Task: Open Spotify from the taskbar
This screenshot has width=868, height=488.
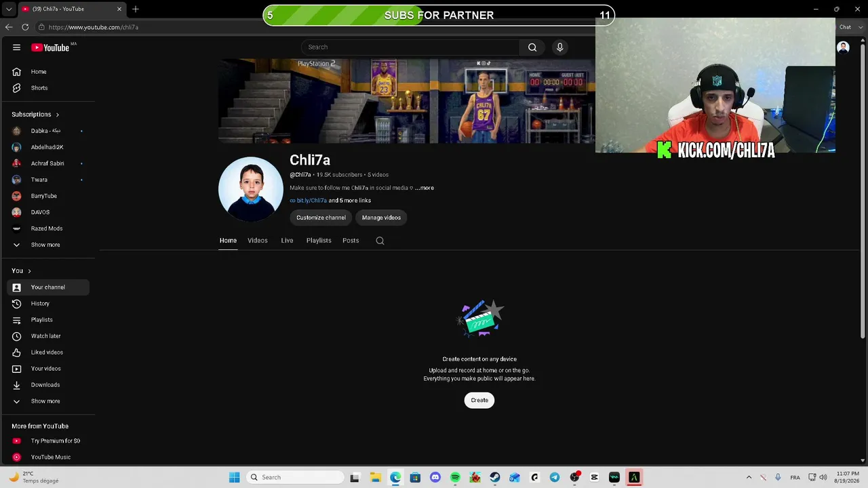Action: coord(455,477)
